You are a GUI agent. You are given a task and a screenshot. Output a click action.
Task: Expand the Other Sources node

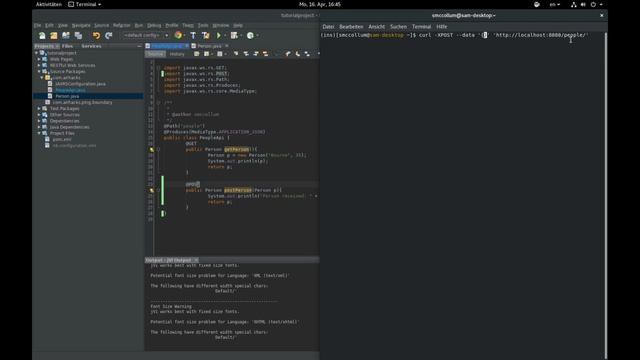tap(39, 115)
